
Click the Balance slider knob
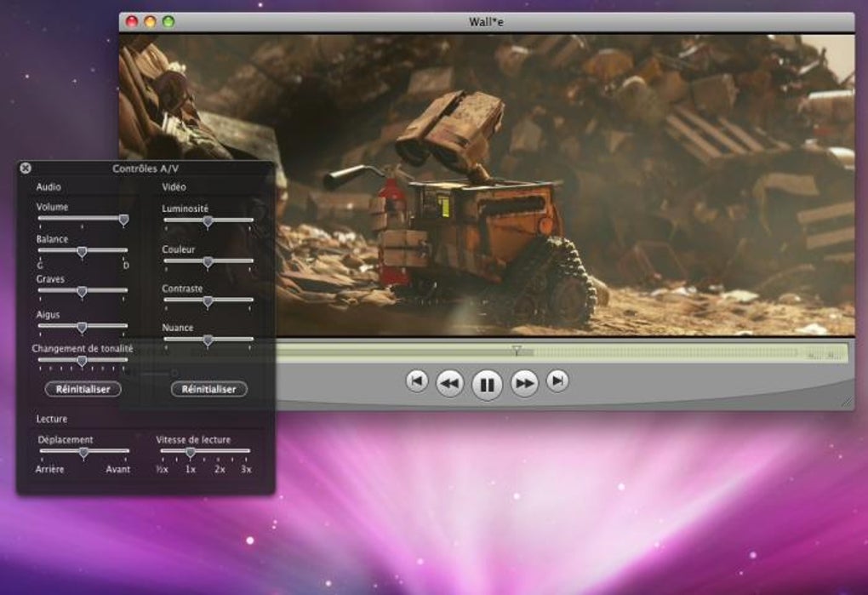82,253
